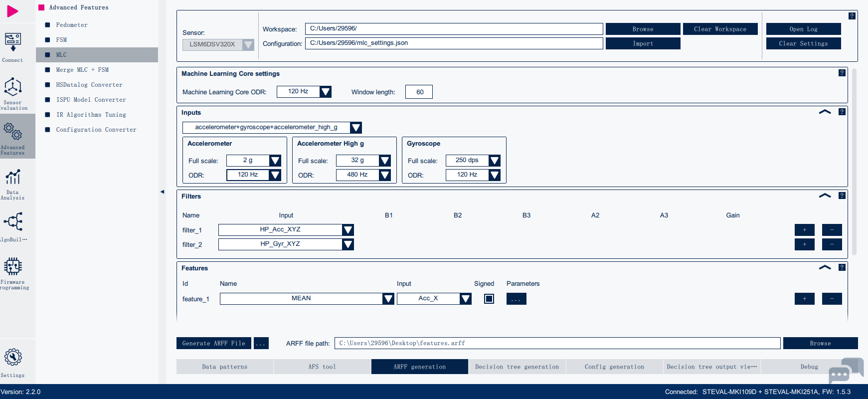Click the Window length input field
The height and width of the screenshot is (399, 868).
[x=419, y=92]
